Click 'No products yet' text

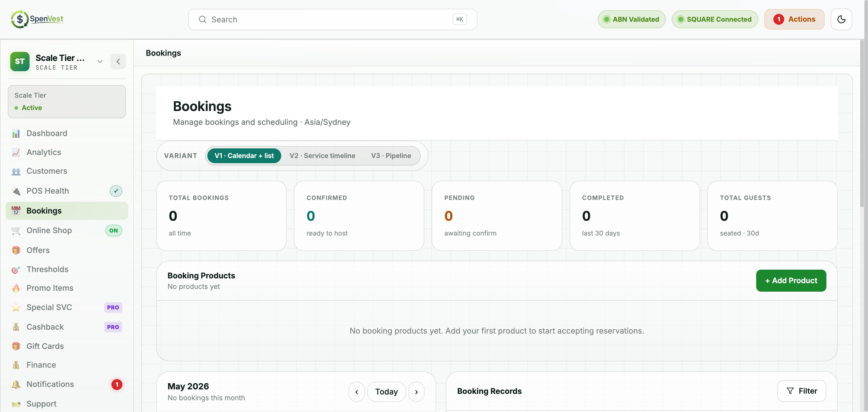click(x=193, y=287)
